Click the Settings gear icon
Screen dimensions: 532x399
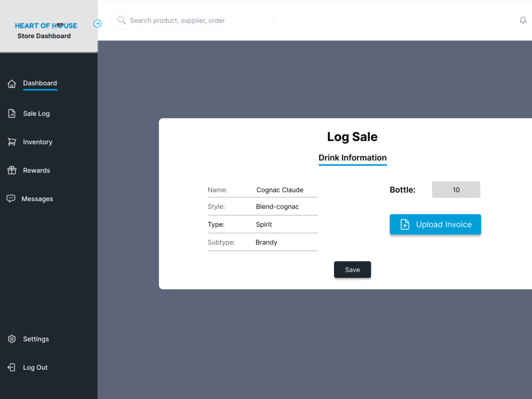pyautogui.click(x=12, y=339)
